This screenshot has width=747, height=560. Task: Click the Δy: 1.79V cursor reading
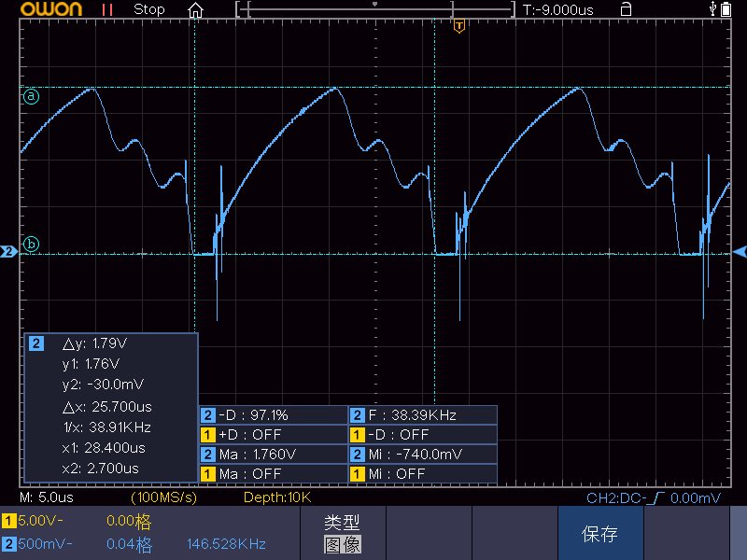pos(95,343)
